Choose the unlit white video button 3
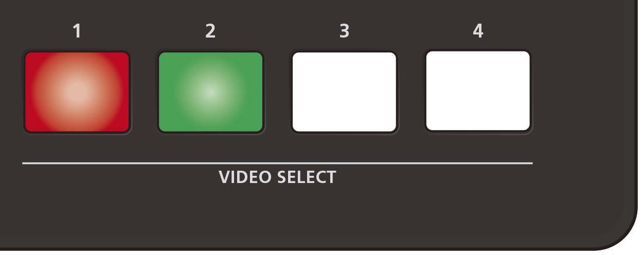This screenshot has height=255, width=644. [x=345, y=92]
